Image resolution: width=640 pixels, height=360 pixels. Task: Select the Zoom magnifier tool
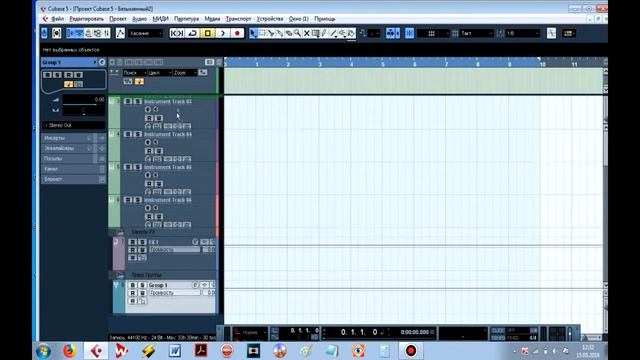[298, 33]
